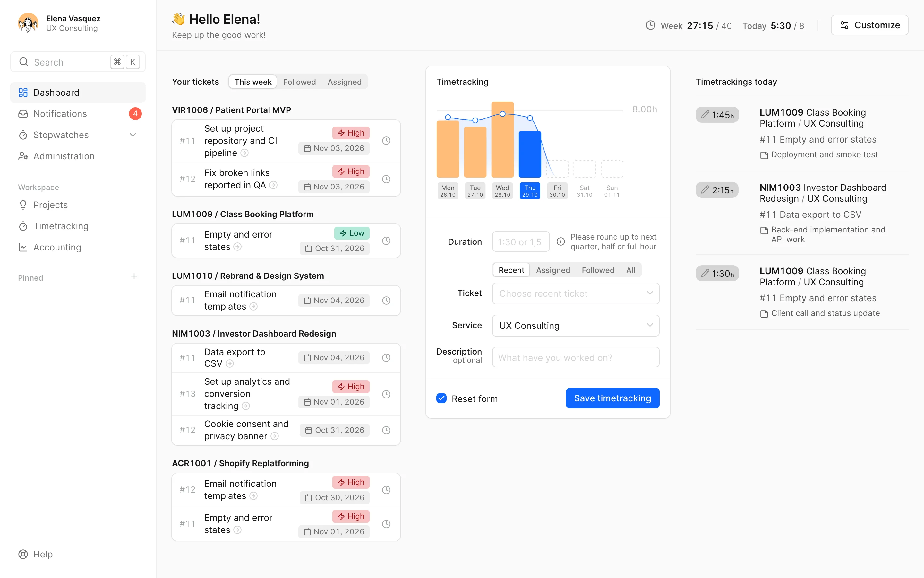Switch tickets to the Followed tab
924x578 pixels.
pyautogui.click(x=299, y=82)
